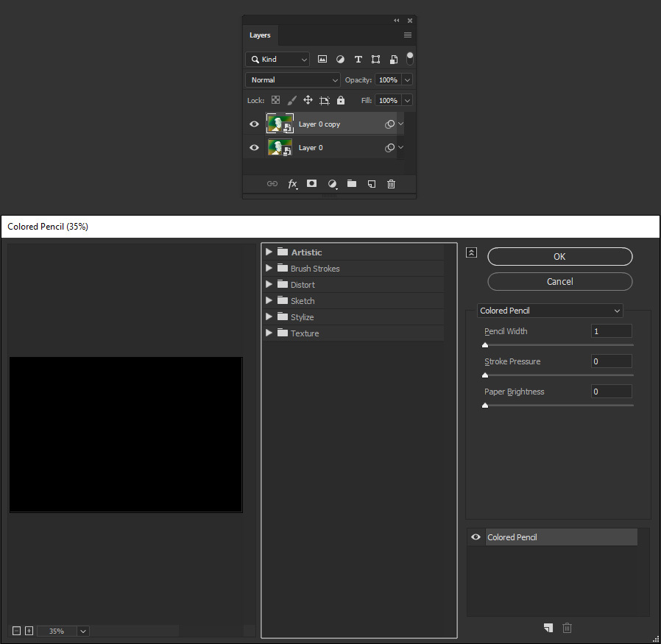Image resolution: width=661 pixels, height=644 pixels.
Task: Click smart filter icon on Layer 0 copy
Action: [x=389, y=124]
